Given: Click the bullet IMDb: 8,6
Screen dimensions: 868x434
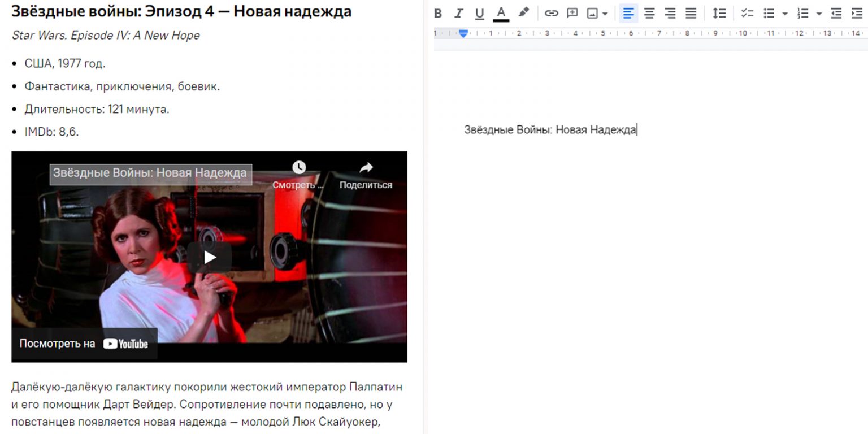Looking at the screenshot, I should pyautogui.click(x=51, y=132).
